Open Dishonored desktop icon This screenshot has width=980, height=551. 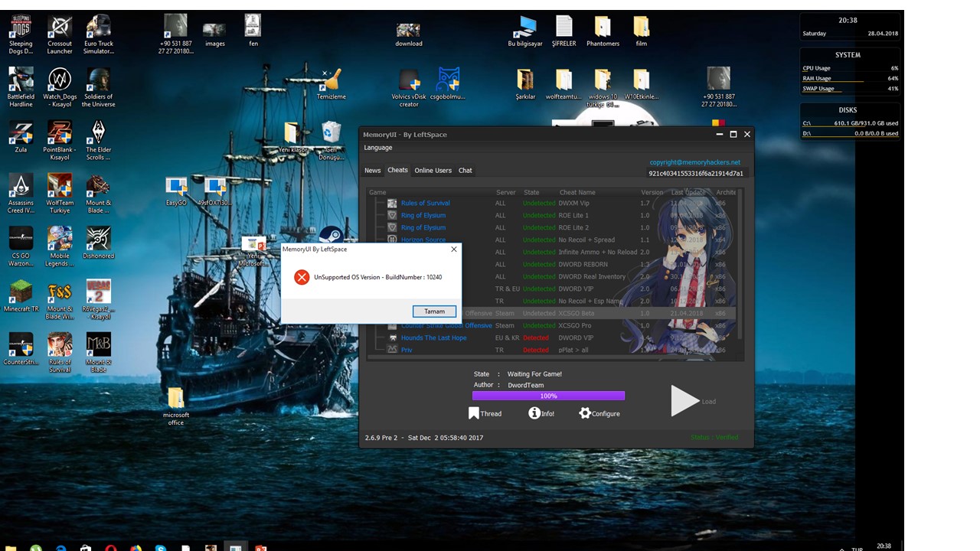point(99,243)
